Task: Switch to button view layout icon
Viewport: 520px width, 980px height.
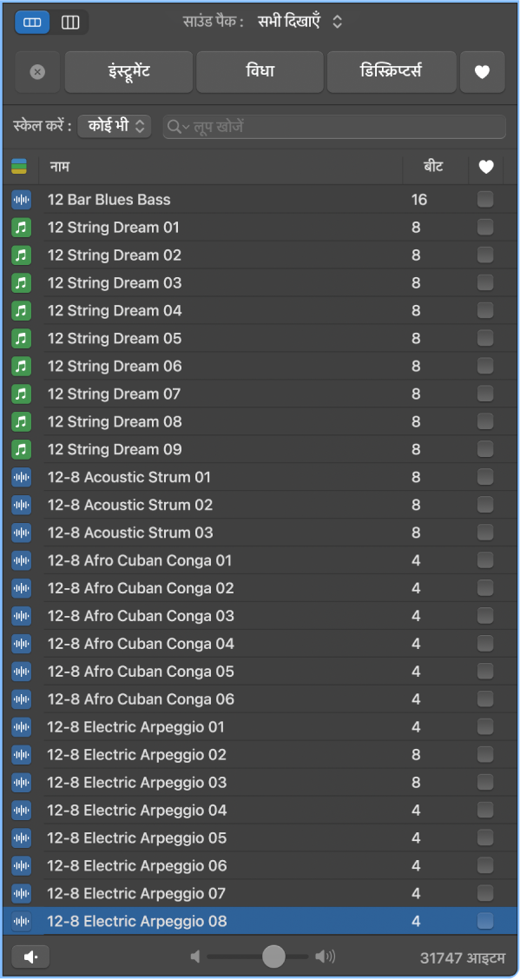Action: [32, 23]
